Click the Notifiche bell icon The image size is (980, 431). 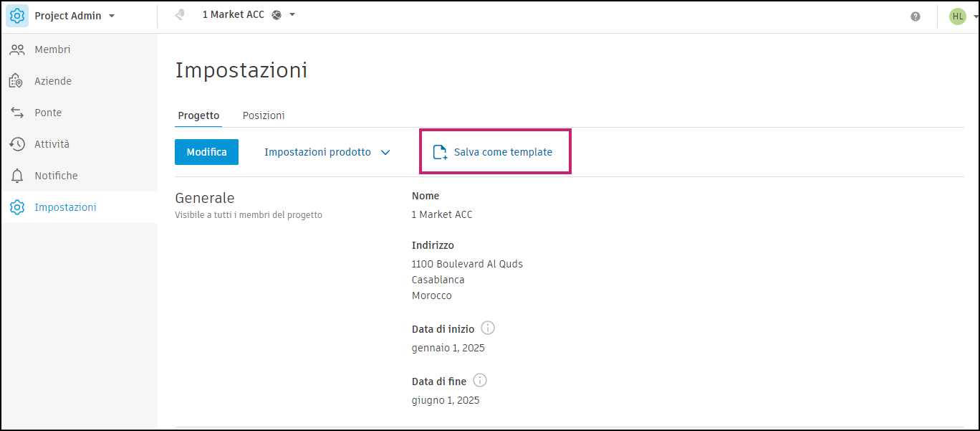pos(16,175)
